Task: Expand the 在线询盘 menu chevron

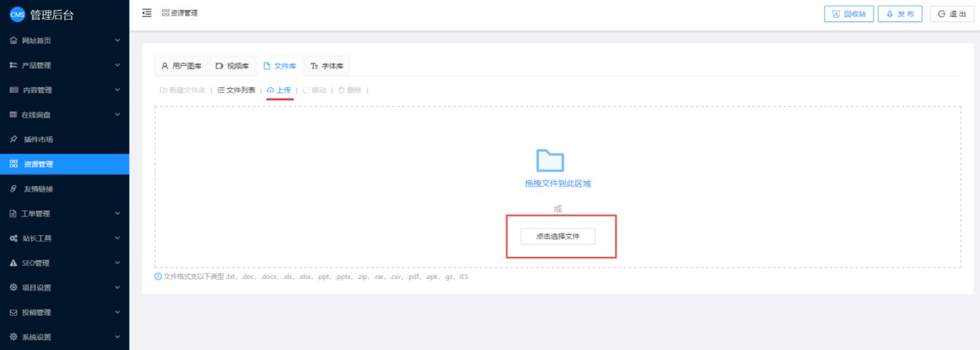Action: (118, 114)
